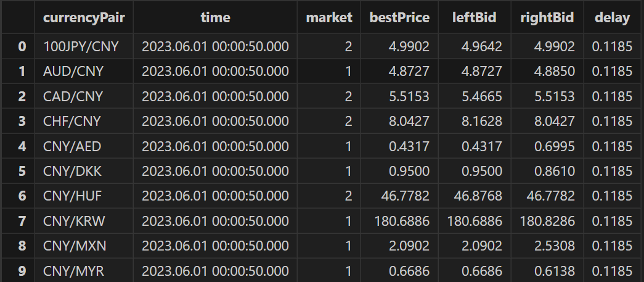Select the CNY/MYR currency pair cell
The width and height of the screenshot is (644, 282).
click(x=73, y=271)
